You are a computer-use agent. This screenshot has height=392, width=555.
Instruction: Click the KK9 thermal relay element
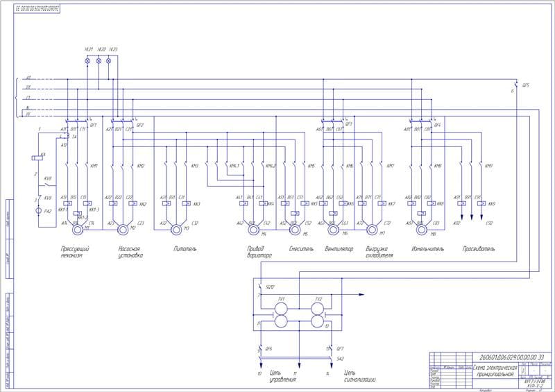tap(481, 203)
